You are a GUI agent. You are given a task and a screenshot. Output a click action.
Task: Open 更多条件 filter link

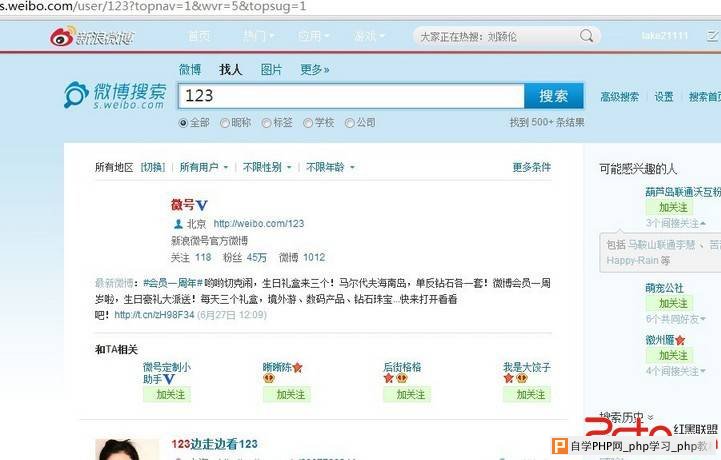pos(532,167)
